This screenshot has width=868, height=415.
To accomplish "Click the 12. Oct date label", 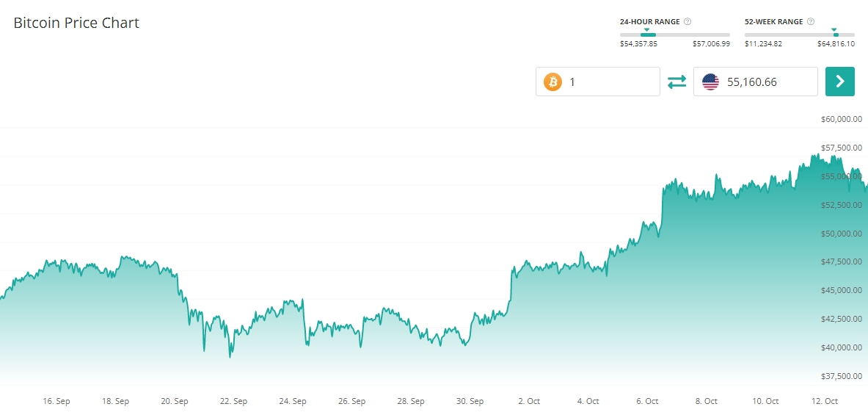I will click(826, 401).
